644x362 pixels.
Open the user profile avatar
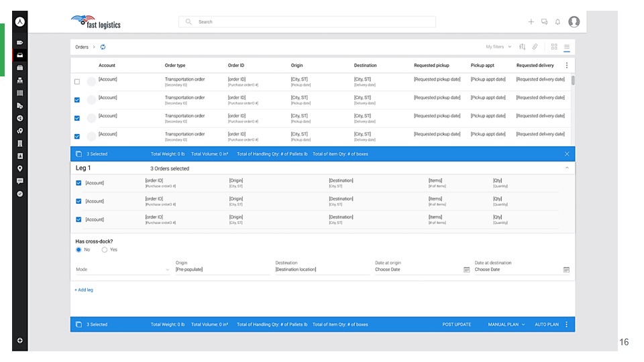(574, 22)
